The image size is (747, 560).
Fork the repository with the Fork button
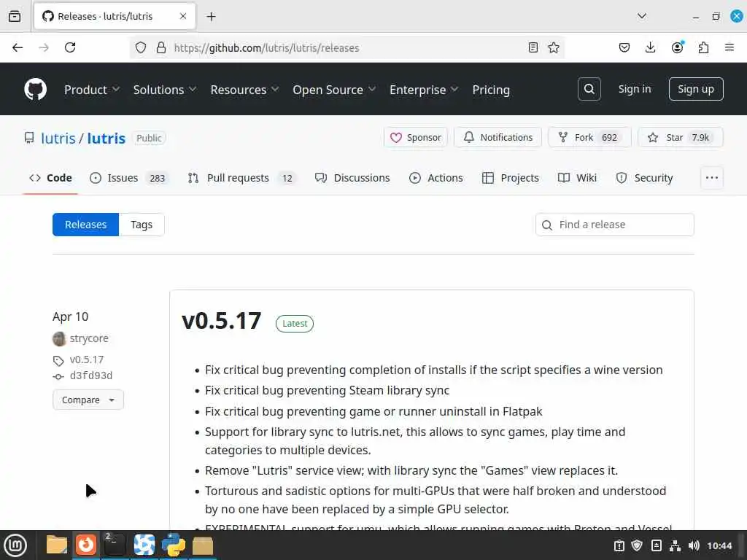pos(589,138)
